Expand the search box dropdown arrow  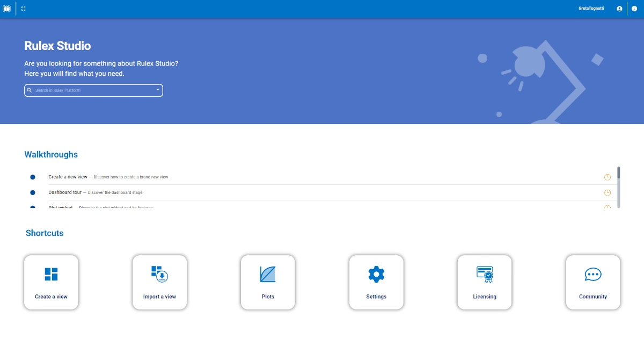tap(158, 90)
